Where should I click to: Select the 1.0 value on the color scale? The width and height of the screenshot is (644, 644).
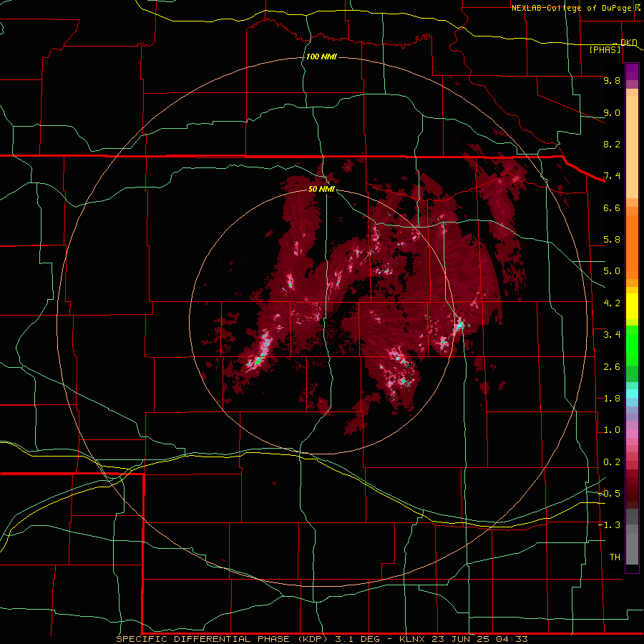[x=612, y=430]
